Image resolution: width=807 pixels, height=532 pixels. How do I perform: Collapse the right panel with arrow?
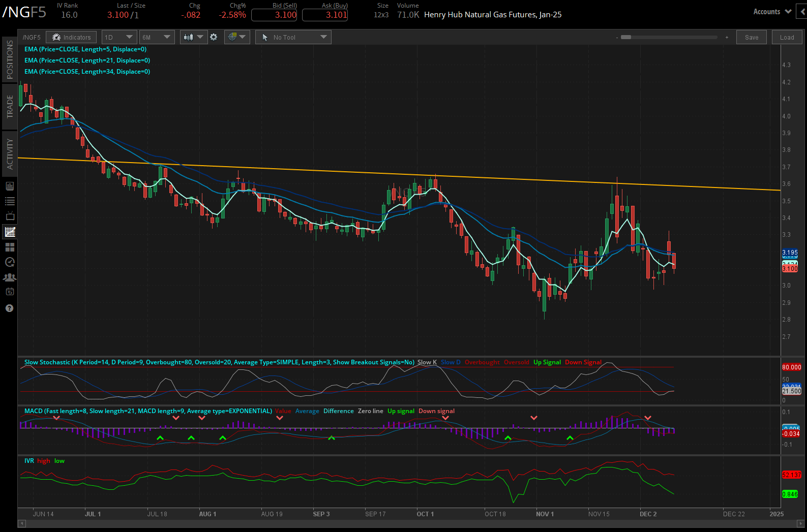(x=803, y=12)
